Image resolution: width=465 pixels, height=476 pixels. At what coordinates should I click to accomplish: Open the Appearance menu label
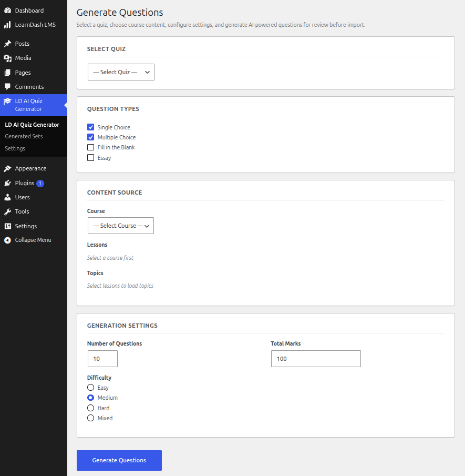point(30,168)
